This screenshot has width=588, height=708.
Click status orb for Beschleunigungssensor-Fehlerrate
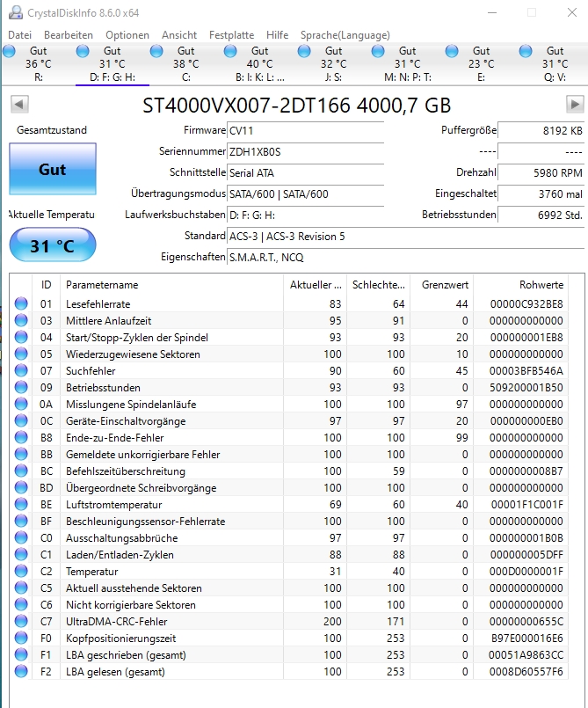[x=21, y=521]
